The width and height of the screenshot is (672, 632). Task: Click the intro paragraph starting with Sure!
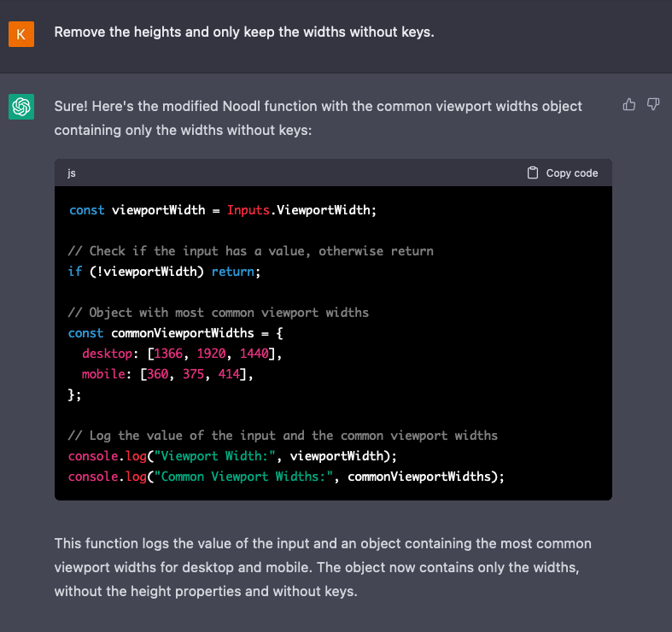(318, 118)
